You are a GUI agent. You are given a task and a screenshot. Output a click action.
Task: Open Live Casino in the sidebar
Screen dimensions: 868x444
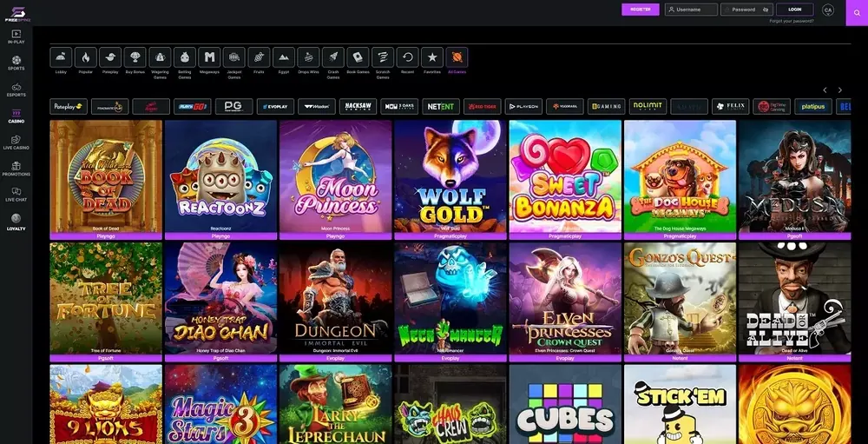tap(16, 142)
